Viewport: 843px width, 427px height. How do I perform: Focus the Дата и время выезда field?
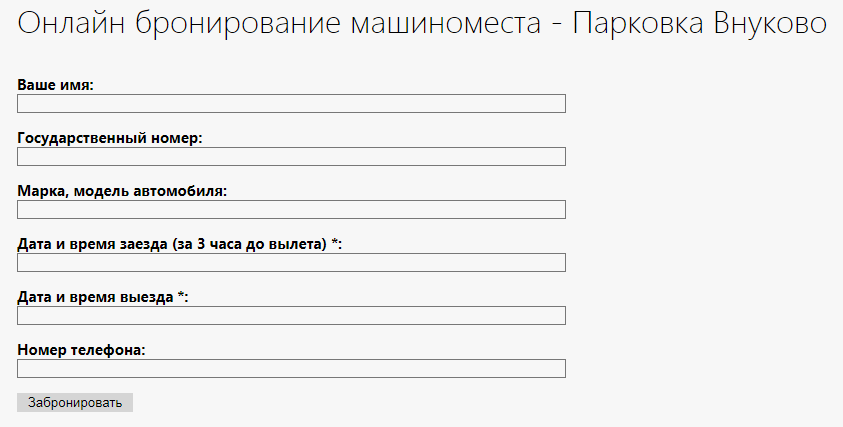[x=291, y=315]
